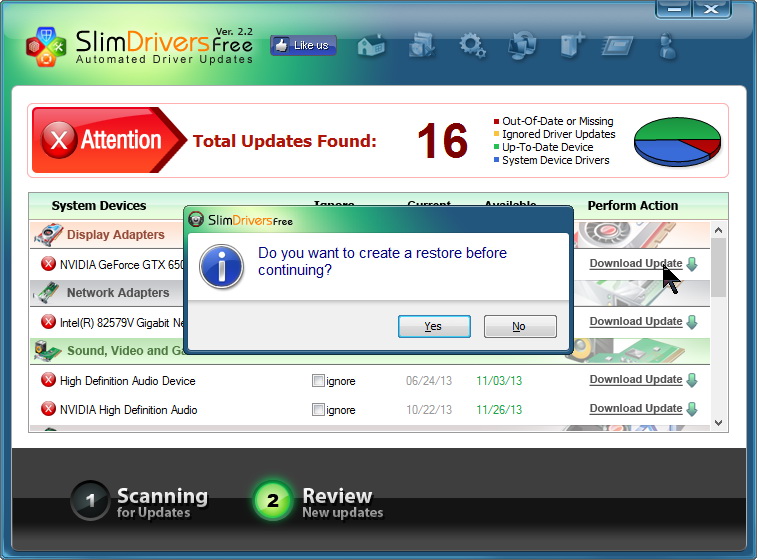This screenshot has height=560, width=757.
Task: Click the High Definition Audio Device name
Action: click(127, 381)
